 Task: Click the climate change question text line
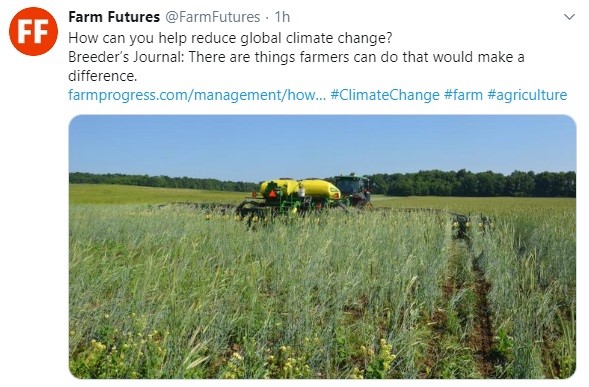pyautogui.click(x=230, y=38)
